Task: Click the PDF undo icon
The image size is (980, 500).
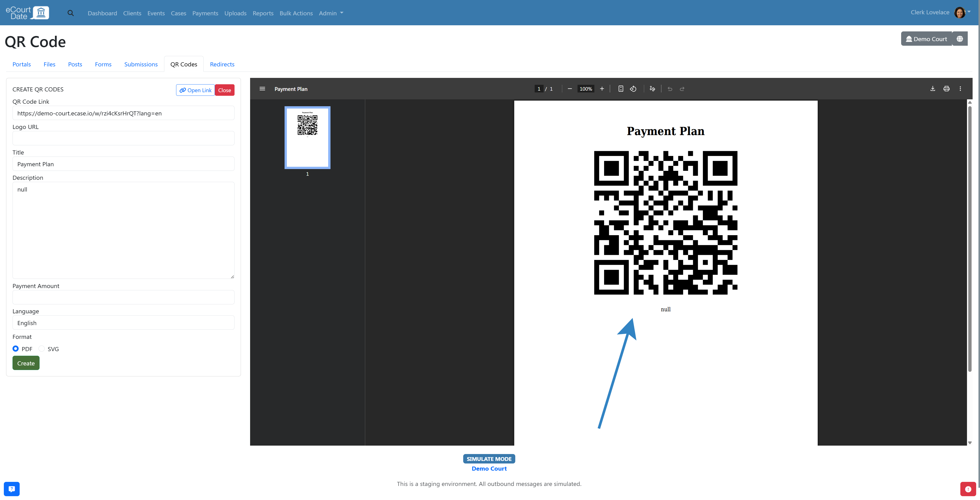Action: pos(670,89)
